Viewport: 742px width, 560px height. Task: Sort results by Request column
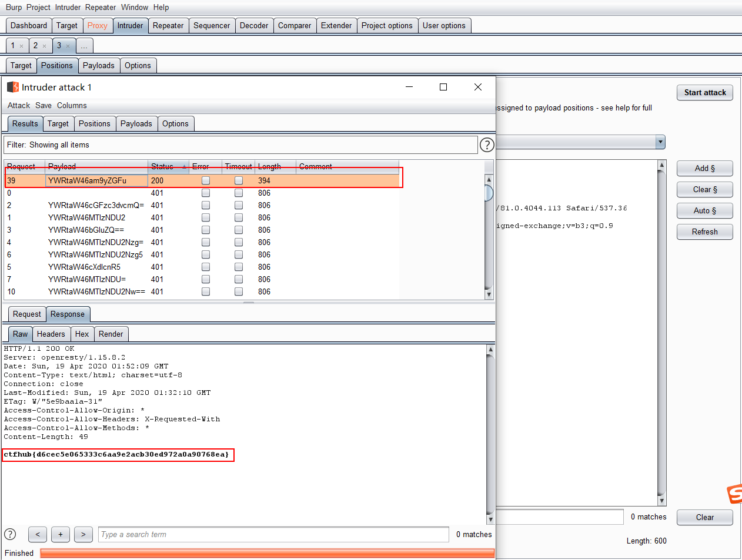click(x=25, y=166)
